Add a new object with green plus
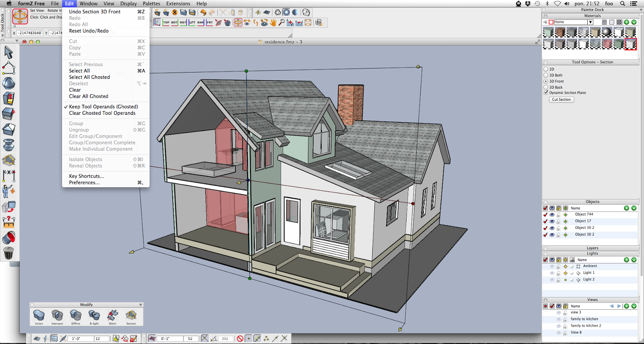 click(x=627, y=208)
